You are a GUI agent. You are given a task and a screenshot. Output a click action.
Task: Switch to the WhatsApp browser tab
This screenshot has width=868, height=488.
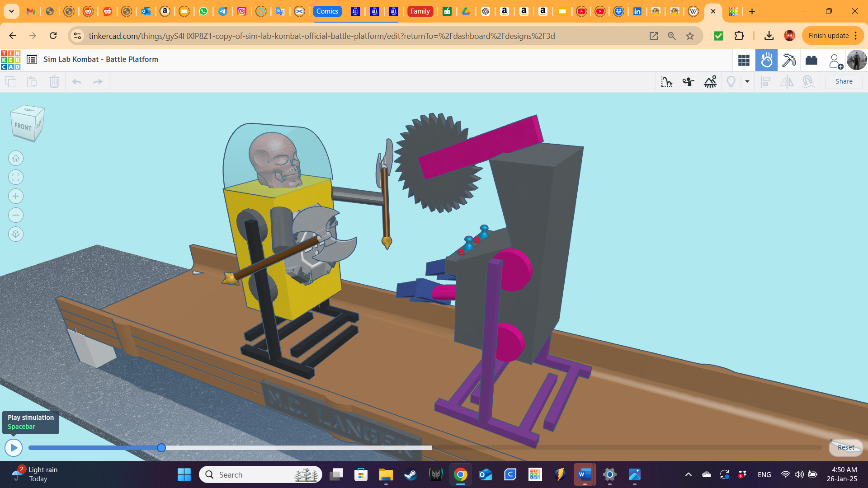pyautogui.click(x=203, y=11)
